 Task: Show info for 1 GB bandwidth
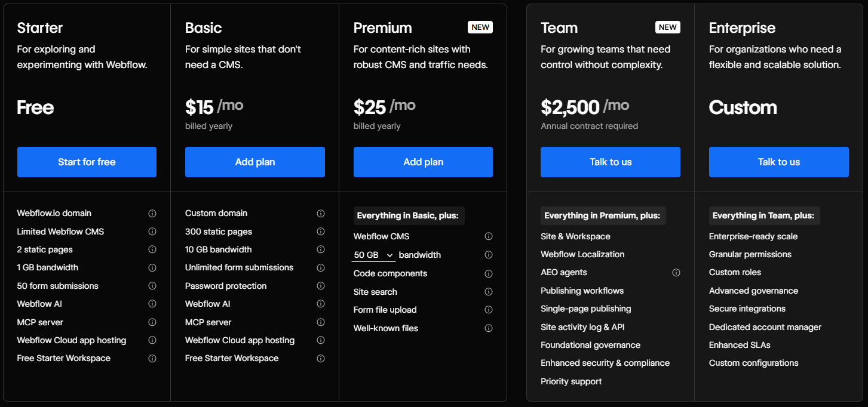(x=152, y=267)
